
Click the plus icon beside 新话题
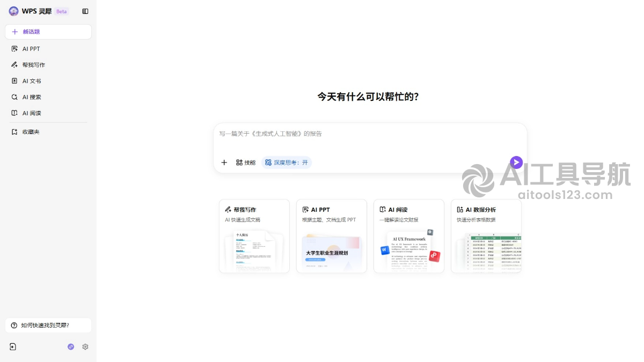click(x=14, y=32)
